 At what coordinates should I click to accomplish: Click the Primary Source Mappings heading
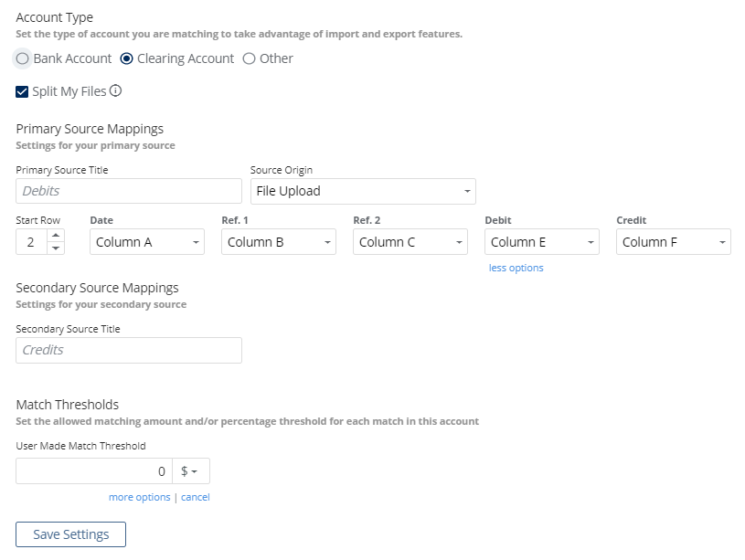point(90,129)
